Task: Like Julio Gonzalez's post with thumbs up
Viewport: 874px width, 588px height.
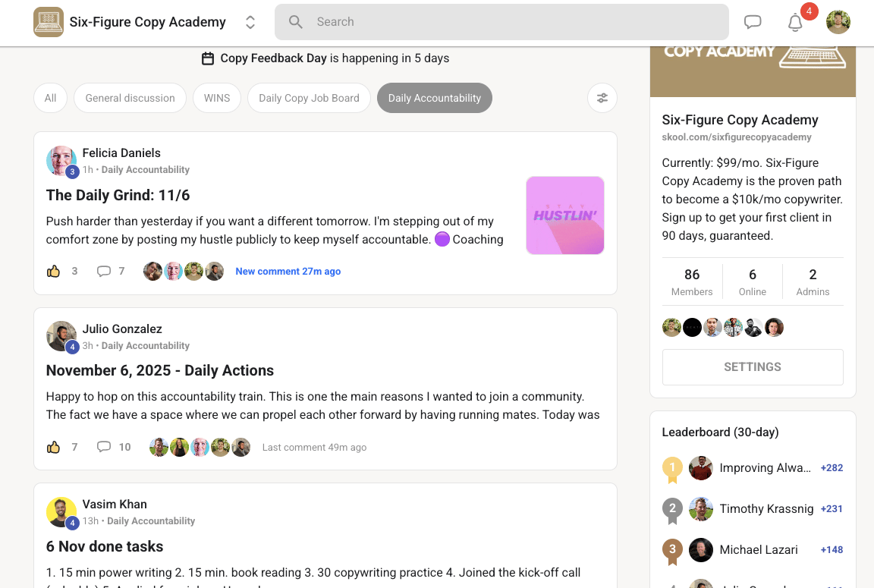Action: tap(54, 447)
